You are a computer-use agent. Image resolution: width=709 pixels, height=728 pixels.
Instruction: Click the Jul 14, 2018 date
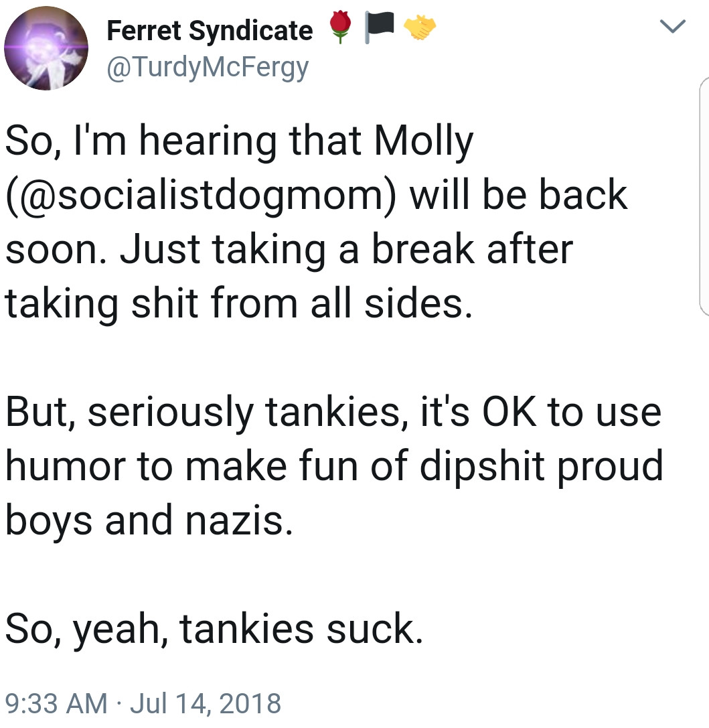[x=206, y=703]
